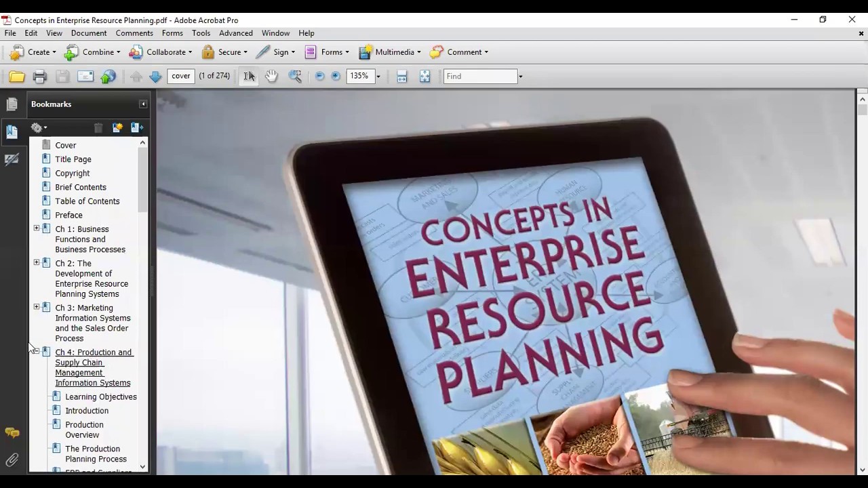Open the Multimedia dropdown
This screenshot has width=868, height=488.
pos(389,52)
